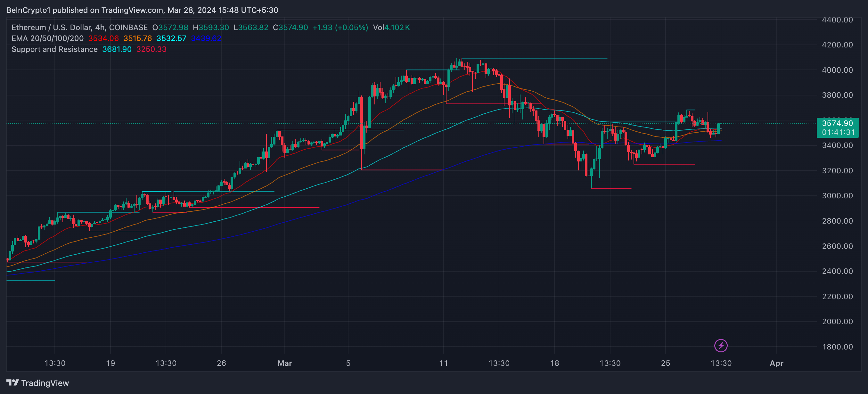Click the red support value 3250.33
Screen dimensions: 868x394
[151, 49]
